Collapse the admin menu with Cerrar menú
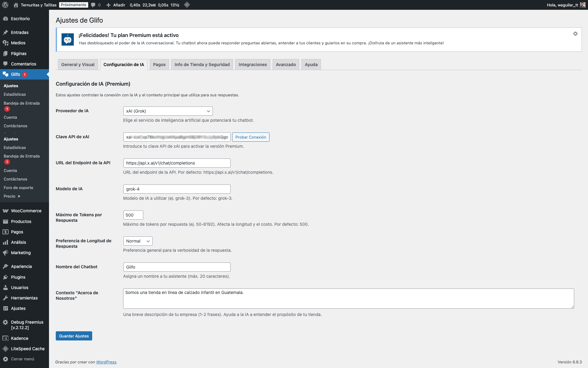588x368 pixels. click(22, 359)
